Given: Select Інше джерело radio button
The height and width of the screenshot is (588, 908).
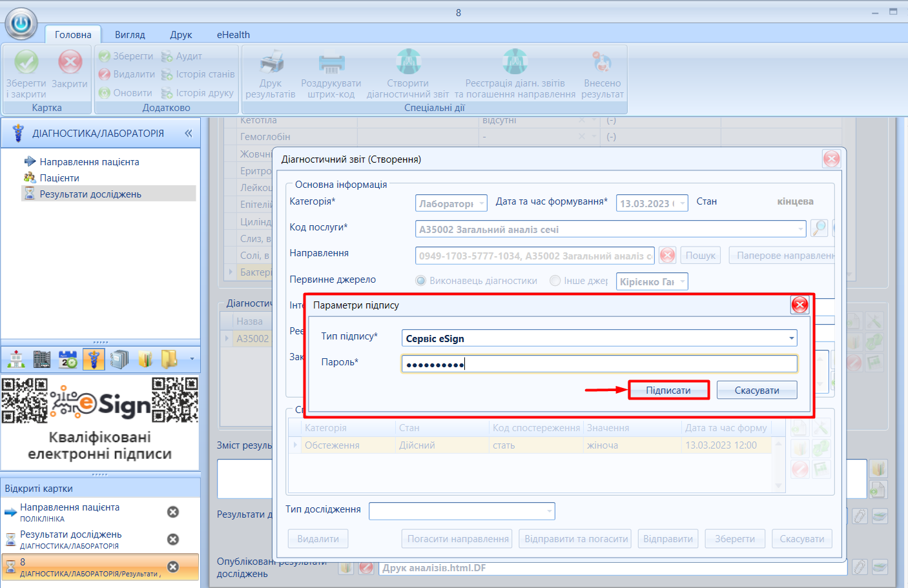Looking at the screenshot, I should [x=555, y=281].
